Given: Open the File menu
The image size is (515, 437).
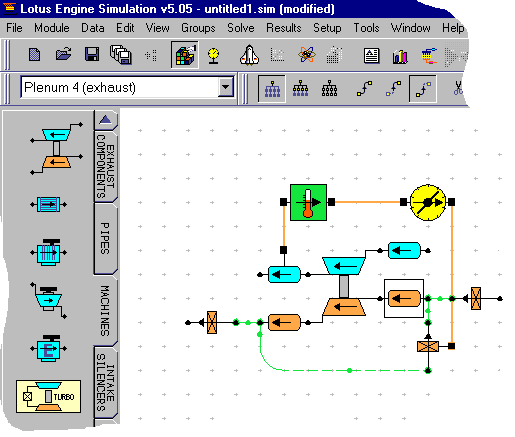Looking at the screenshot, I should pos(14,28).
